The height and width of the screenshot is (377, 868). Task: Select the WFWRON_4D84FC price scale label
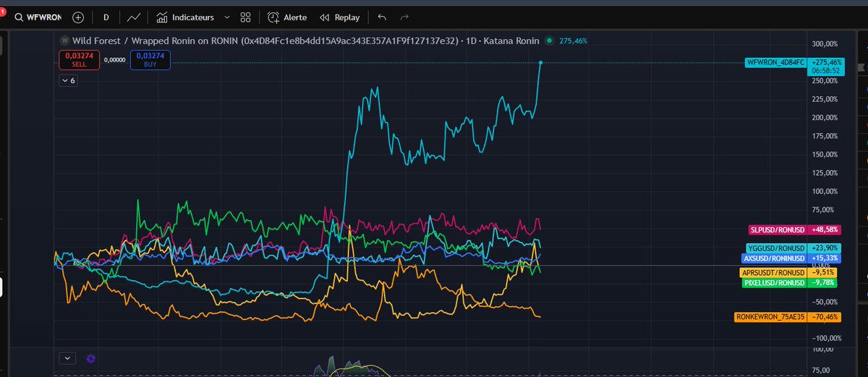pos(776,63)
